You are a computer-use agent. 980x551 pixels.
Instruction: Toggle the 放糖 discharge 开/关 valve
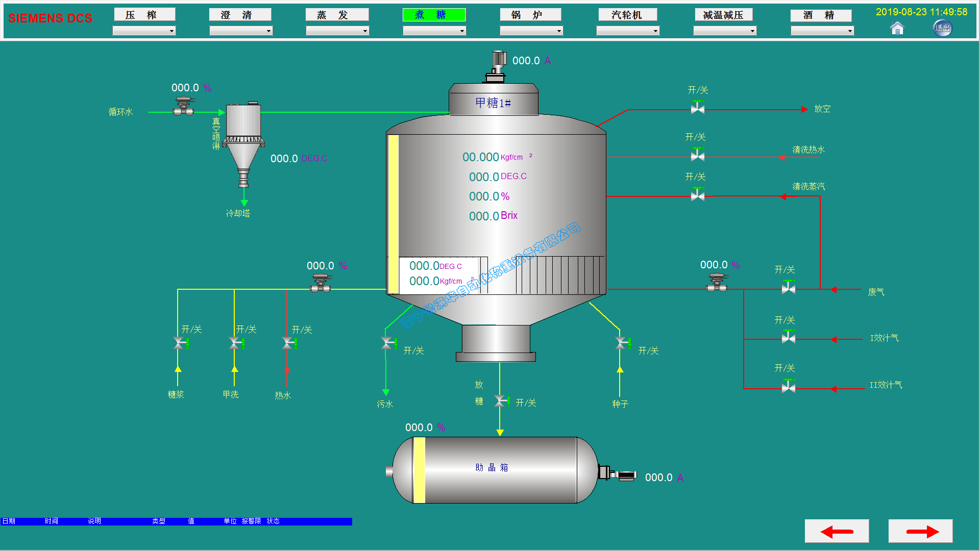coord(501,402)
